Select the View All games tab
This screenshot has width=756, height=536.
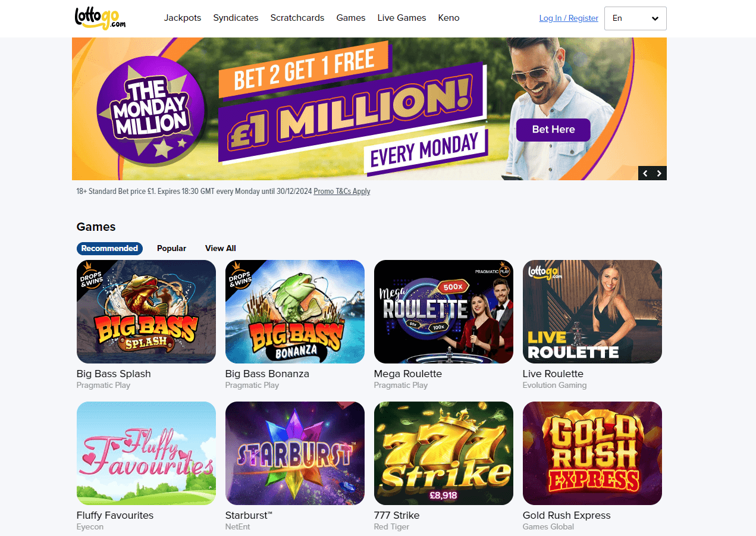click(221, 249)
